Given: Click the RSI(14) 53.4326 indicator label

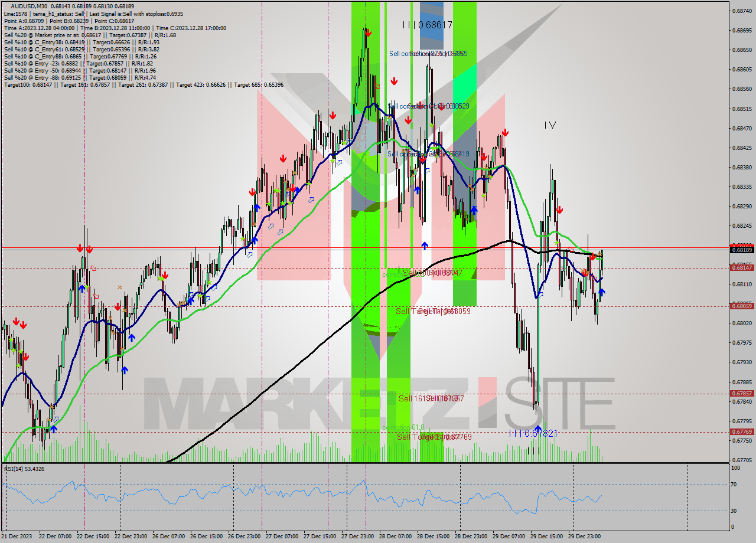Looking at the screenshot, I should click(x=24, y=469).
